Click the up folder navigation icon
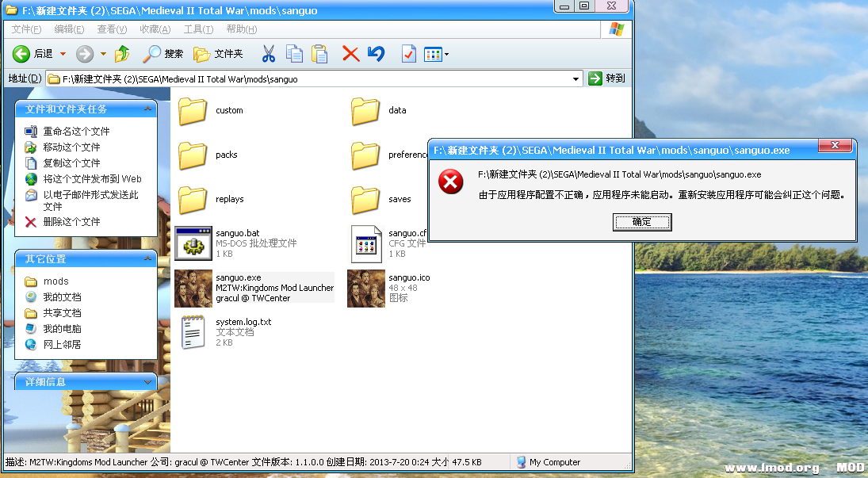The height and width of the screenshot is (478, 868). tap(122, 54)
